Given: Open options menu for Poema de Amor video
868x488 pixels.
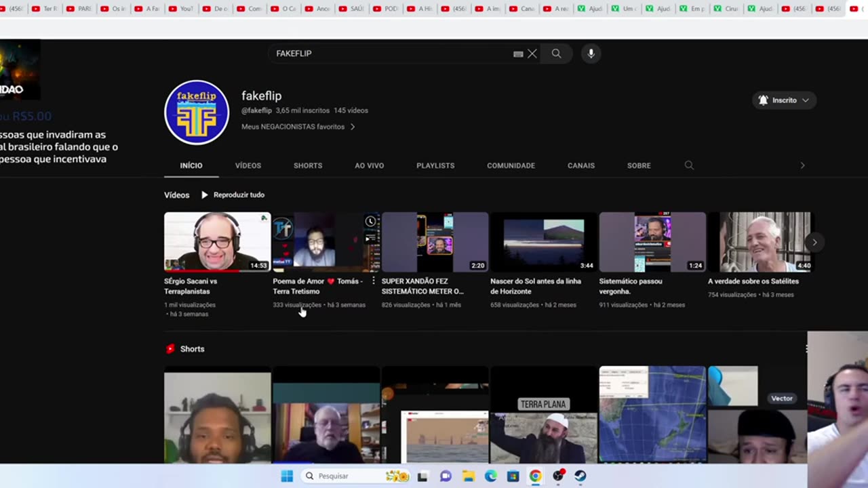Looking at the screenshot, I should [374, 281].
